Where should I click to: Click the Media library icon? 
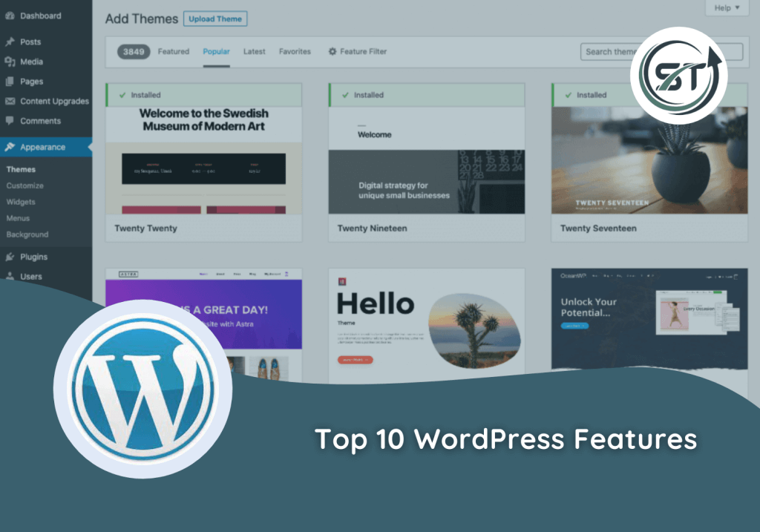pyautogui.click(x=10, y=62)
